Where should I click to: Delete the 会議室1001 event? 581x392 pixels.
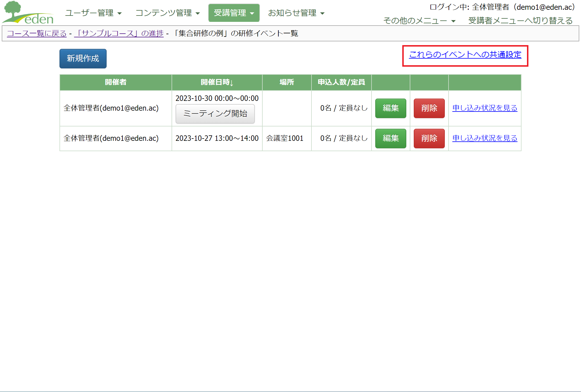pyautogui.click(x=429, y=138)
